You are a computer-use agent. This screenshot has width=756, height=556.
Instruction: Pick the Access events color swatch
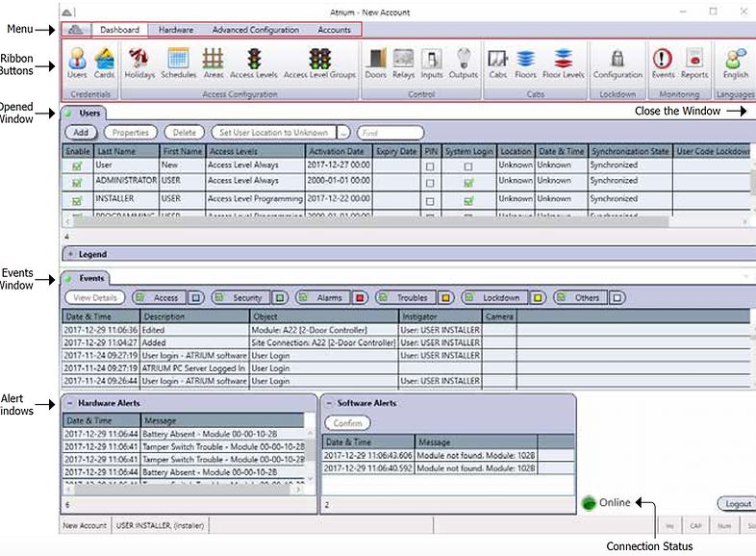(x=195, y=297)
